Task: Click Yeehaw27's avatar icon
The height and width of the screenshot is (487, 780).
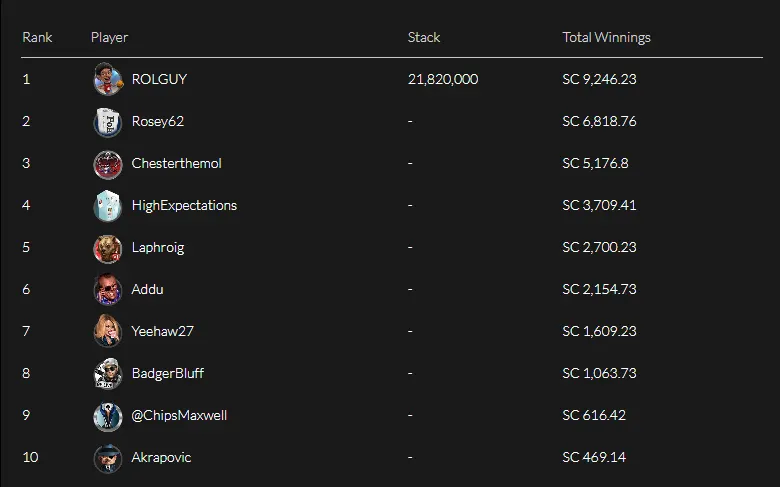Action: tap(107, 331)
